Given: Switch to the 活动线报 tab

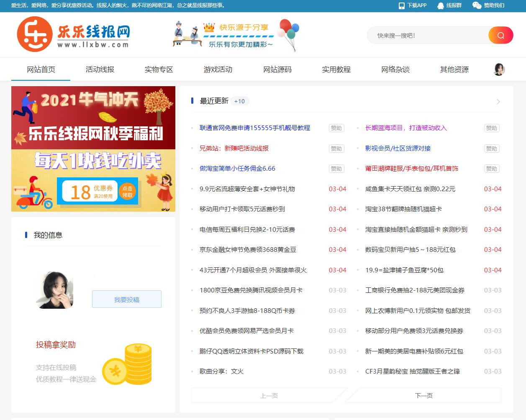Looking at the screenshot, I should click(100, 69).
